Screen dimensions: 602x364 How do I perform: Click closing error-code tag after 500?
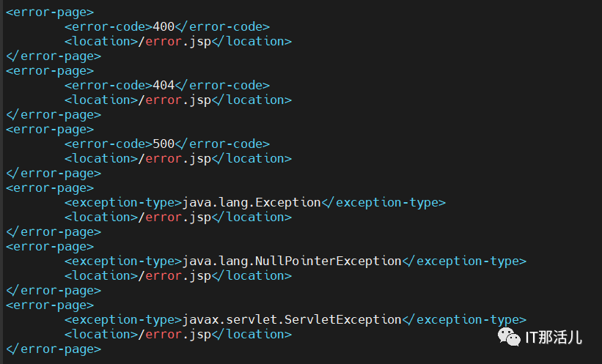pyautogui.click(x=222, y=144)
